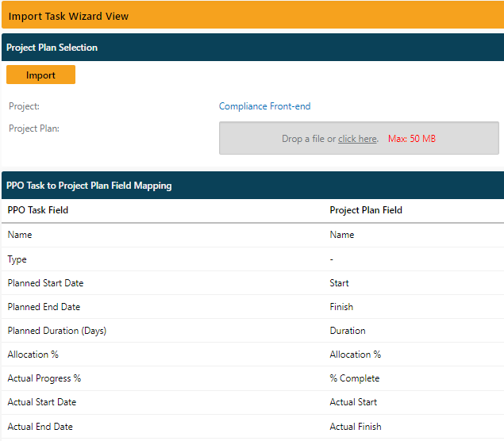Click the Finish mapping value
This screenshot has height=441, width=504.
[341, 307]
